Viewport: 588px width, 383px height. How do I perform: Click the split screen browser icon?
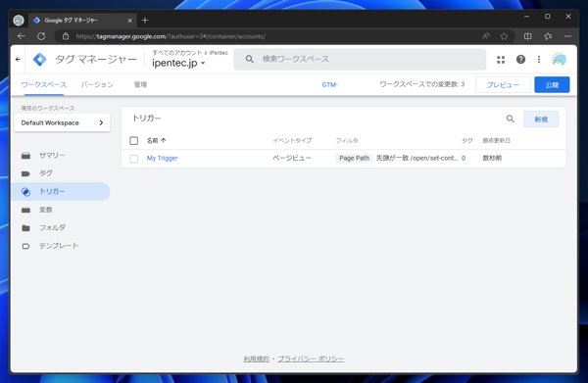pos(527,36)
